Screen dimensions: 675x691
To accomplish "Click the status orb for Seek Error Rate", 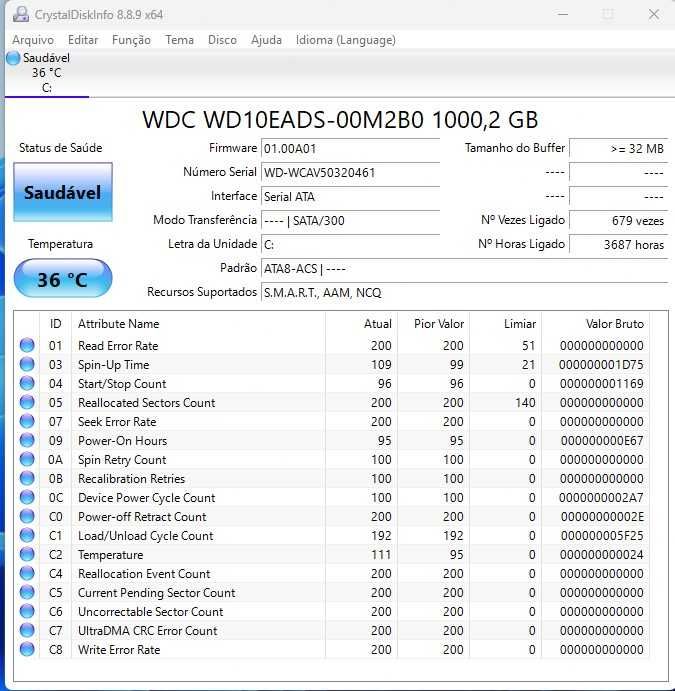I will [27, 421].
